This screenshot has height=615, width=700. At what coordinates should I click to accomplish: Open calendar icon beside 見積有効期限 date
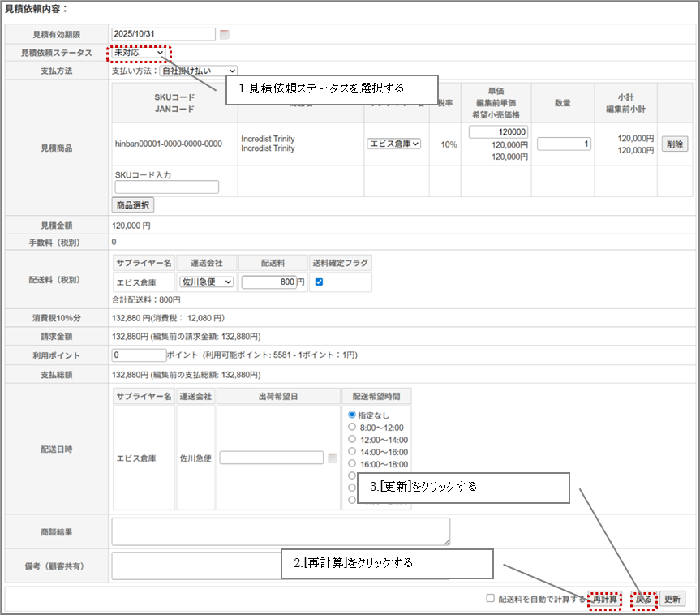225,34
